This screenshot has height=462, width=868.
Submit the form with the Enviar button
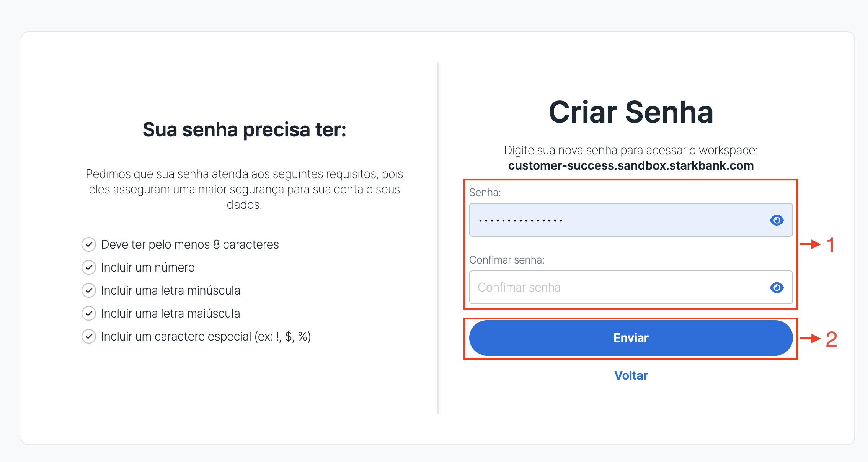[x=631, y=338]
